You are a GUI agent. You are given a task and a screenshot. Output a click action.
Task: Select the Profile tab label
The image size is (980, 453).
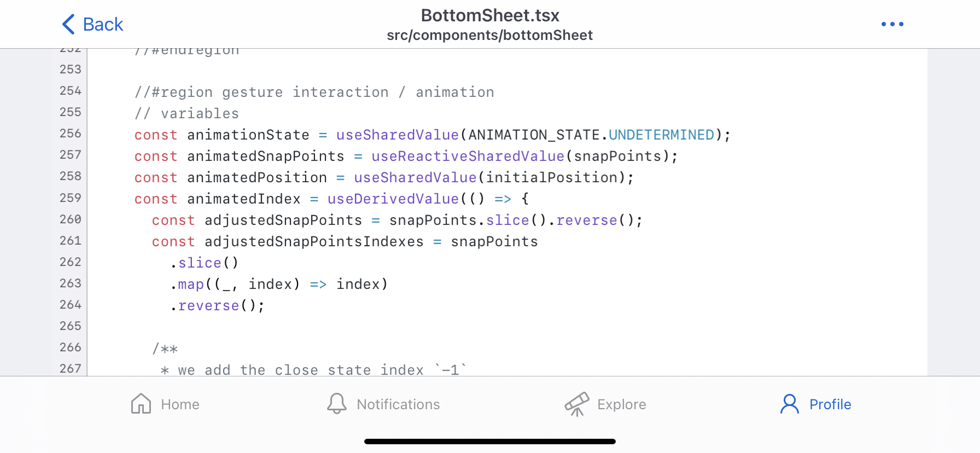point(830,404)
